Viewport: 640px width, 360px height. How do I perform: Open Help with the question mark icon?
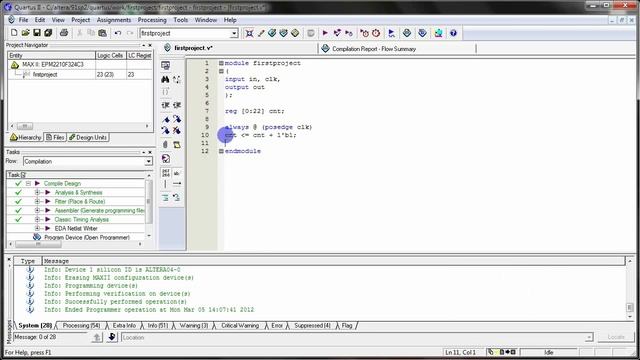click(453, 33)
